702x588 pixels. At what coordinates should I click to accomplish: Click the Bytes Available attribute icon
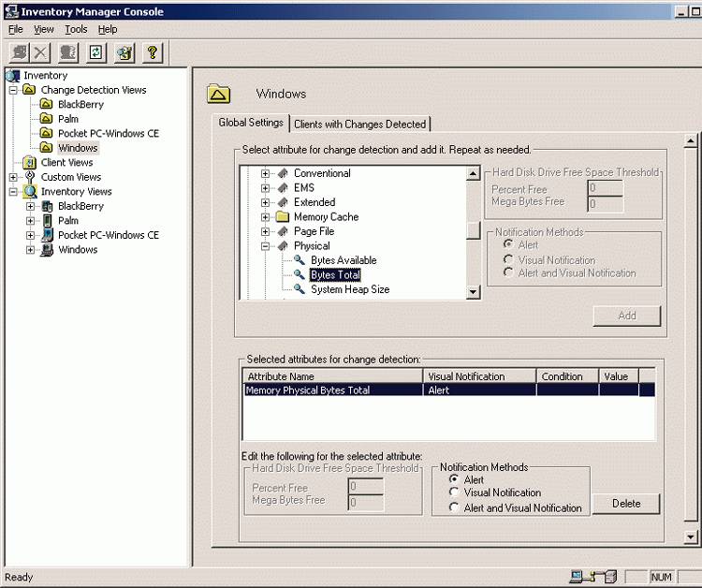coord(300,260)
